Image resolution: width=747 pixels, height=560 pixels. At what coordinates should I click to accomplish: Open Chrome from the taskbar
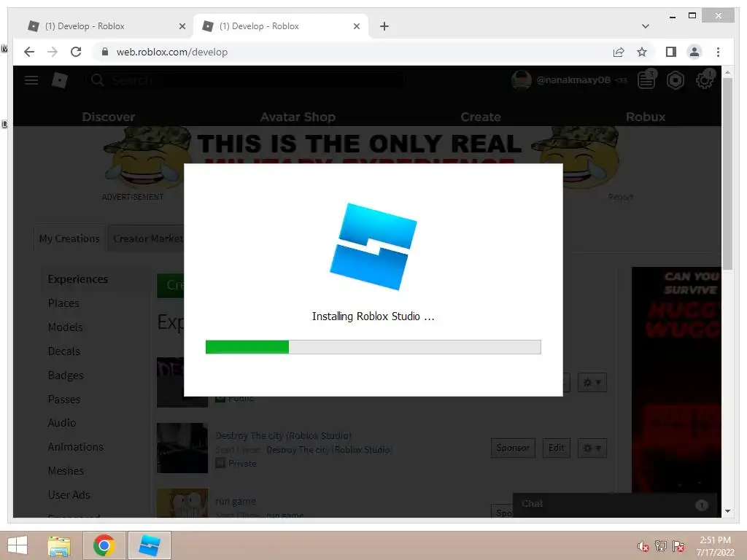[x=104, y=545]
